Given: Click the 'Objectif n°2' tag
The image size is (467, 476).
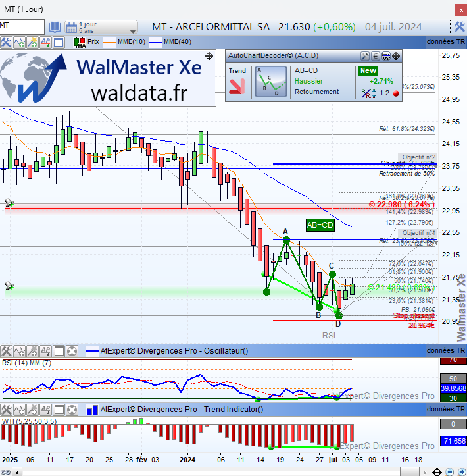Looking at the screenshot, I should pyautogui.click(x=418, y=157).
